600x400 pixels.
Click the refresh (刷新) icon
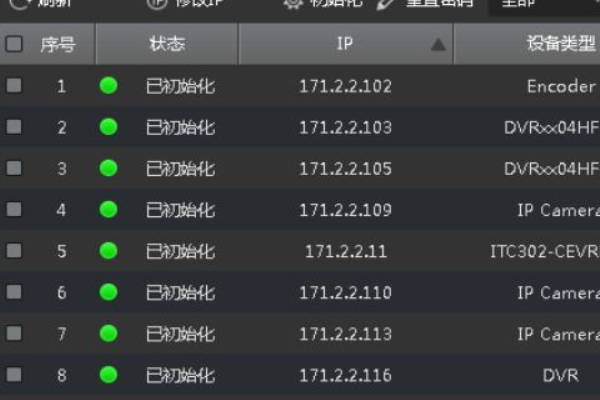(20, 4)
